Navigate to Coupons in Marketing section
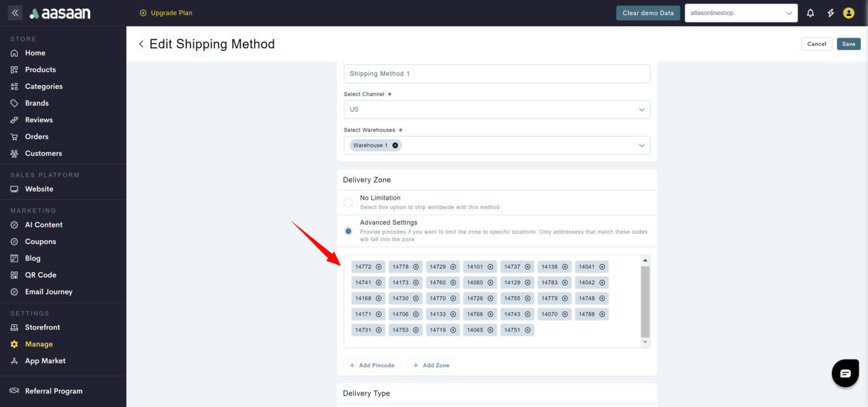This screenshot has width=868, height=407. 40,242
